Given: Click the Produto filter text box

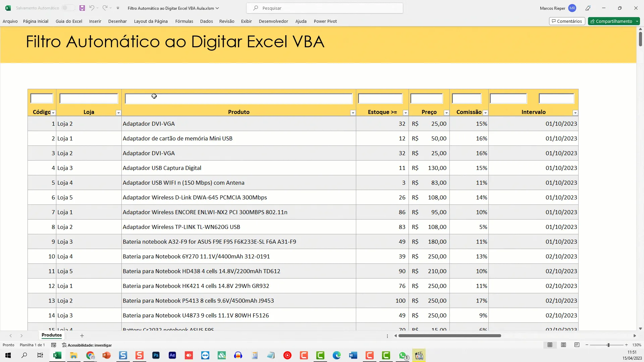Looking at the screenshot, I should [x=238, y=99].
